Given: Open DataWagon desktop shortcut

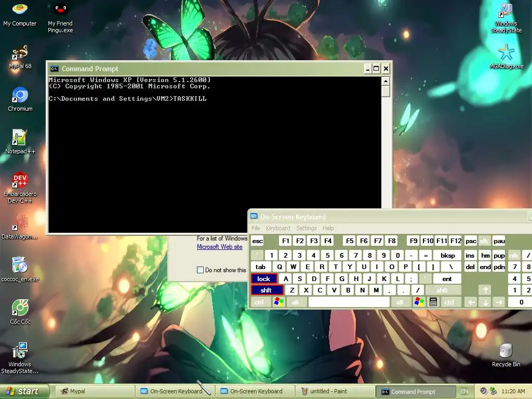Looking at the screenshot, I should (x=20, y=227).
